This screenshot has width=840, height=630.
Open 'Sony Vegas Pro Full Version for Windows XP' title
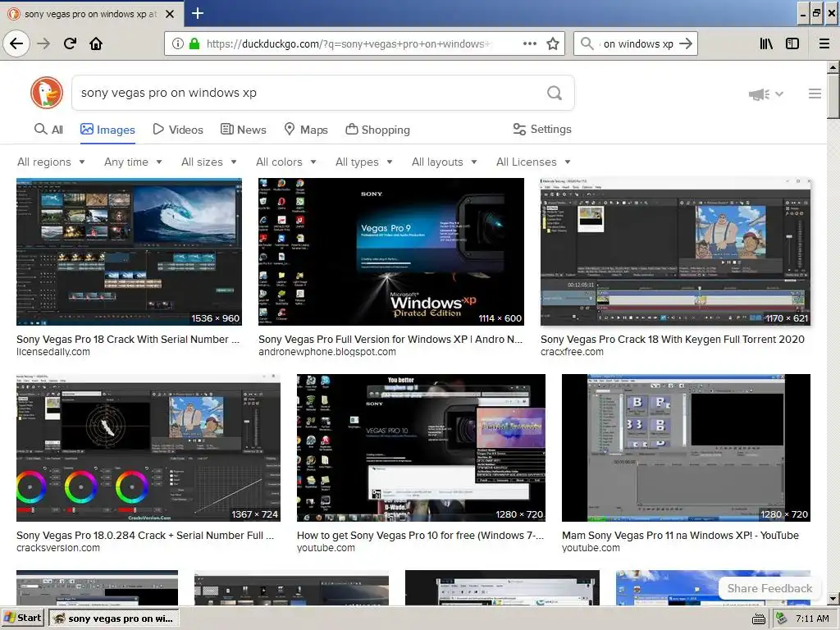[x=390, y=339]
